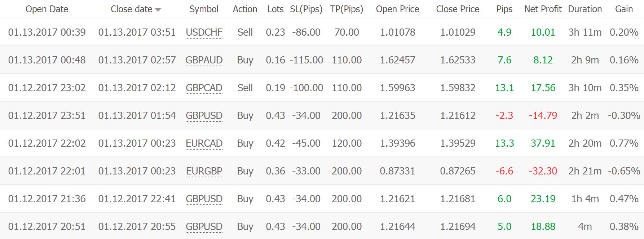
Task: Open the GBPAUD symbol link
Action: click(204, 60)
